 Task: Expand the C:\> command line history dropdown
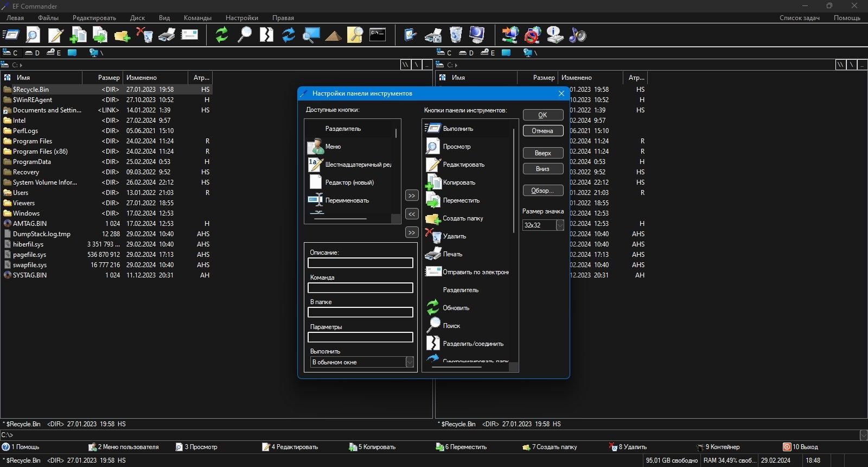point(864,435)
